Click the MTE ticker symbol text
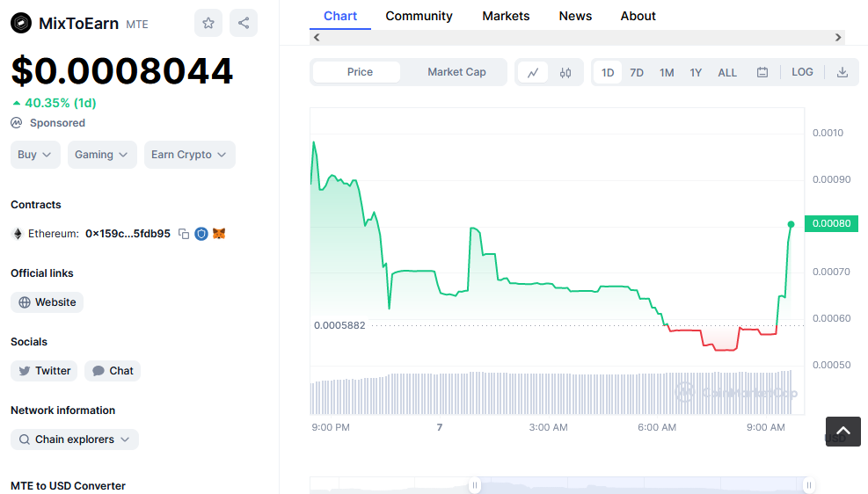The image size is (868, 494). click(136, 25)
